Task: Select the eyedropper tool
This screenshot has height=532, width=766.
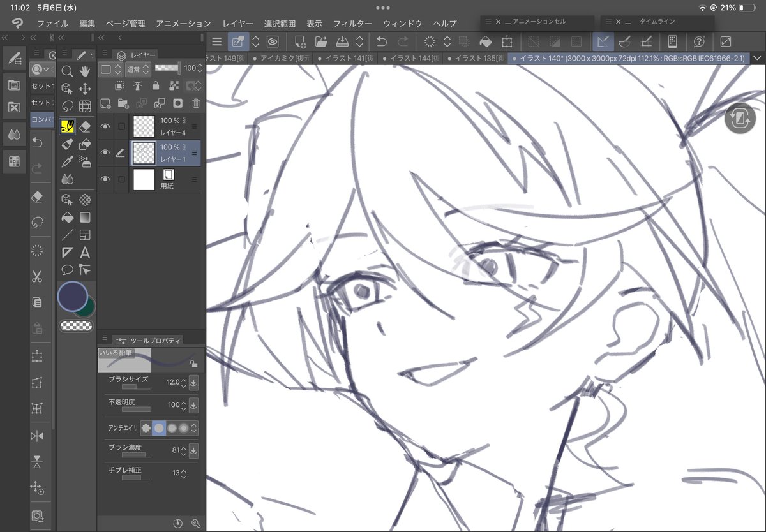Action: pyautogui.click(x=67, y=162)
